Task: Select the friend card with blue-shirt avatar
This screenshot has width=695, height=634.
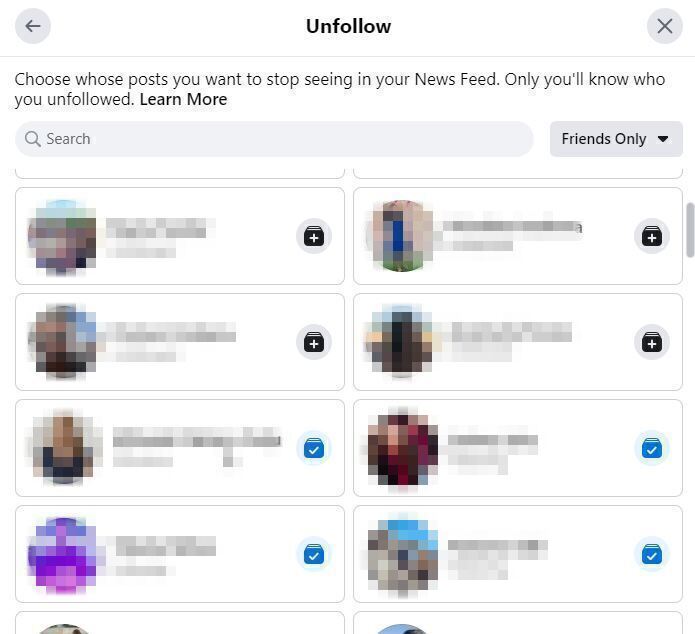Action: click(518, 236)
